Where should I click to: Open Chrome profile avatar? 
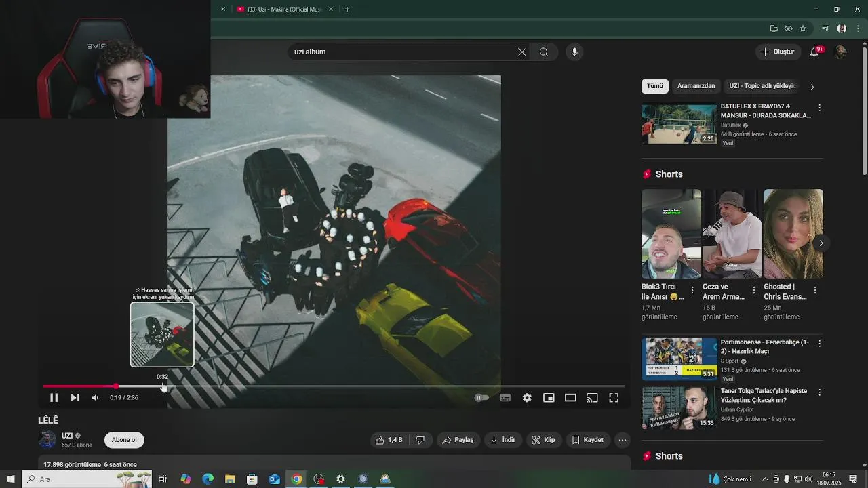point(842,28)
